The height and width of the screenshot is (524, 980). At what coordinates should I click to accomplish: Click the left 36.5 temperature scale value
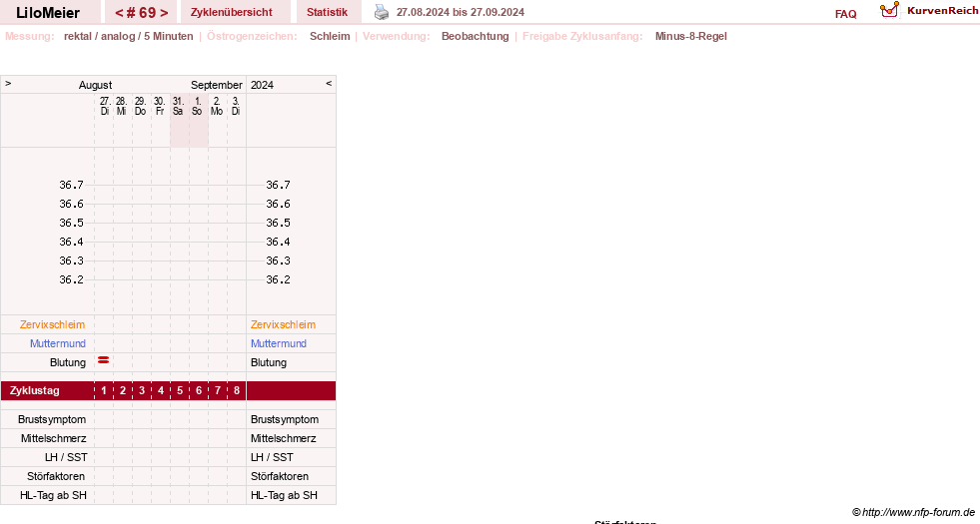point(71,223)
